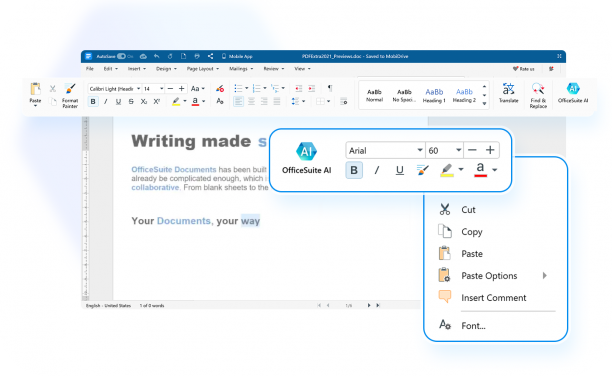Open font size 60 dropdown
612x376 pixels.
pyautogui.click(x=458, y=150)
